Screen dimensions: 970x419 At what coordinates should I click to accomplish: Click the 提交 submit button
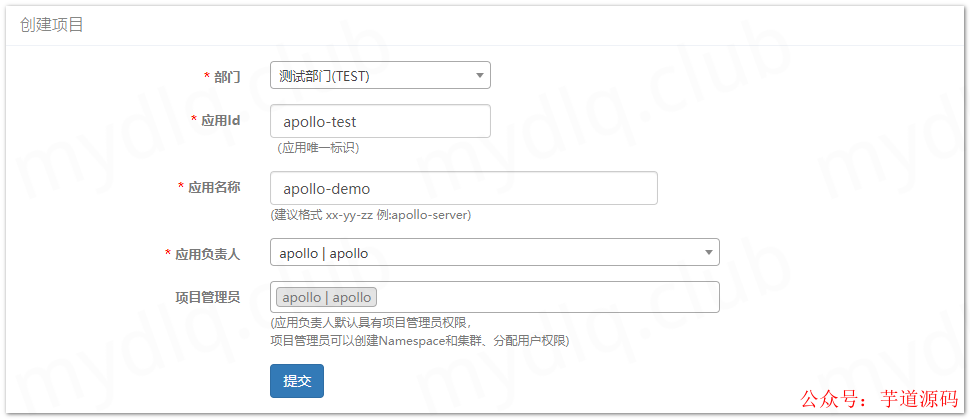pos(296,381)
